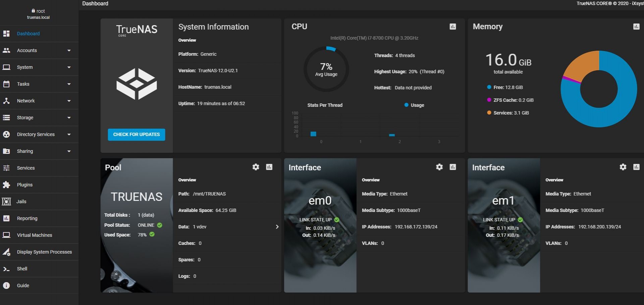
Task: Click the Virtual Machines monitor icon
Action: click(x=6, y=235)
